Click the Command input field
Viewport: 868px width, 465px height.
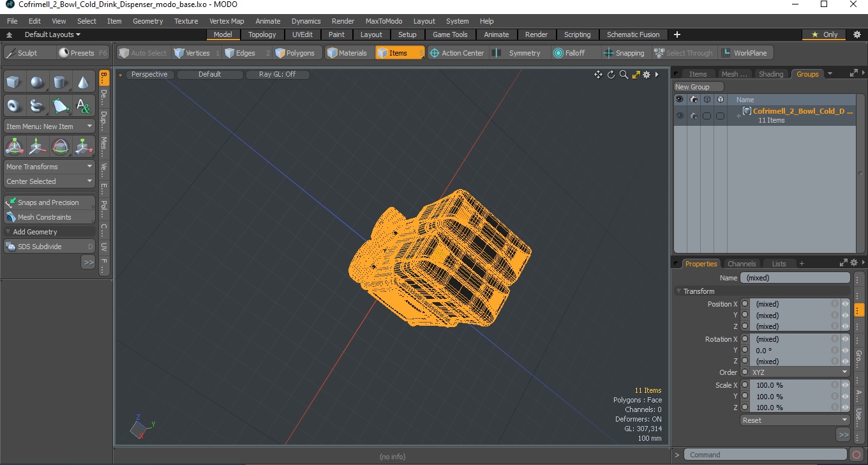click(x=766, y=455)
